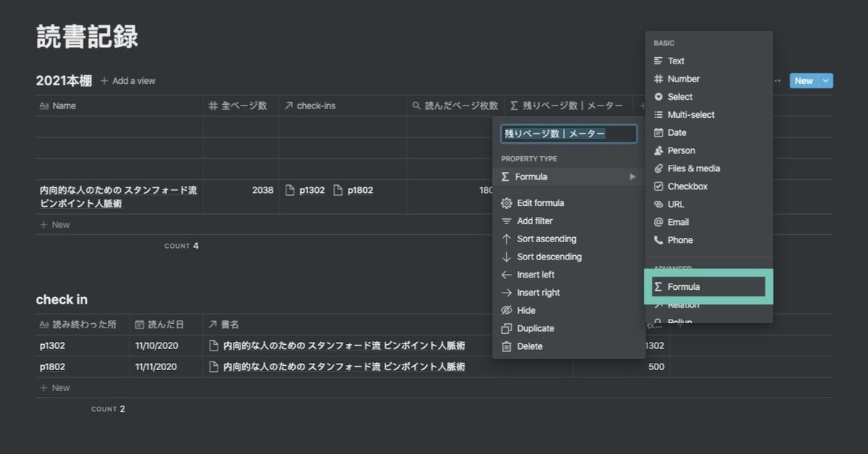Screen dimensions: 868x454
Task: Click the property name input field
Action: point(569,134)
